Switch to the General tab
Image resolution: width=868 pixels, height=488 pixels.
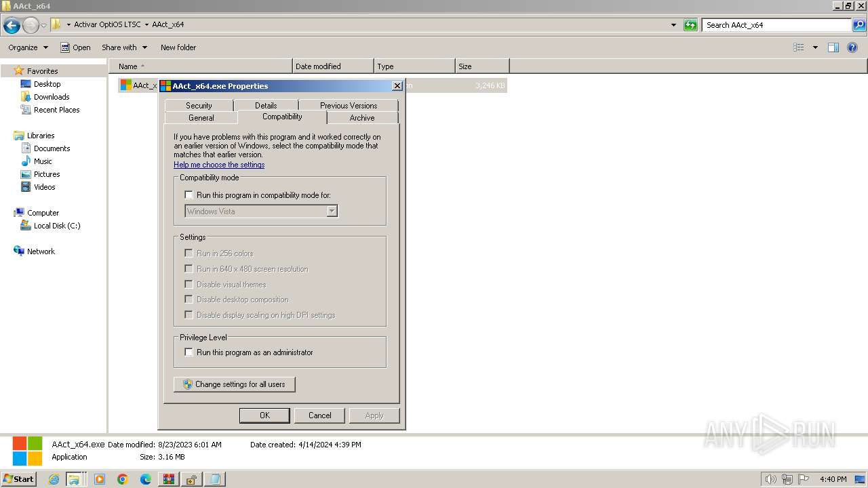(x=201, y=118)
